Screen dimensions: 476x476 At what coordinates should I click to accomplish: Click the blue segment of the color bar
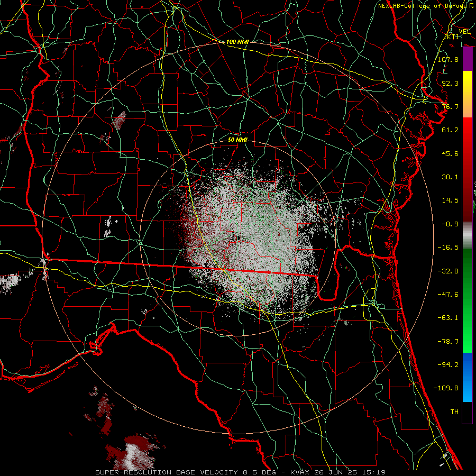click(467, 377)
